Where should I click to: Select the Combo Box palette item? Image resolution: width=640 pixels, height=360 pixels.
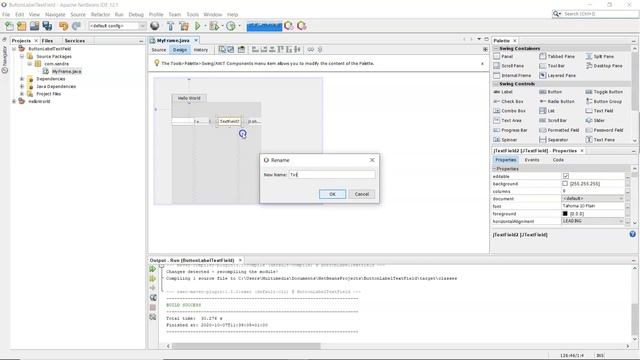[509, 111]
